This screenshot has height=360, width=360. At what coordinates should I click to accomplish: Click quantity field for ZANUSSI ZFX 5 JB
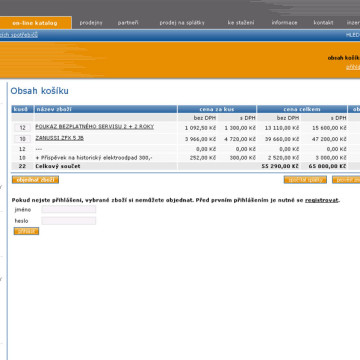coord(23,139)
